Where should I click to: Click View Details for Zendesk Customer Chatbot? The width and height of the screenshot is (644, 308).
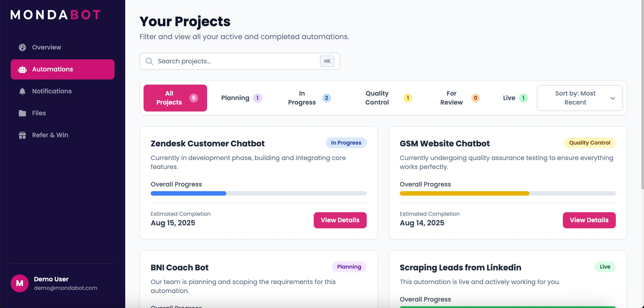coord(340,220)
